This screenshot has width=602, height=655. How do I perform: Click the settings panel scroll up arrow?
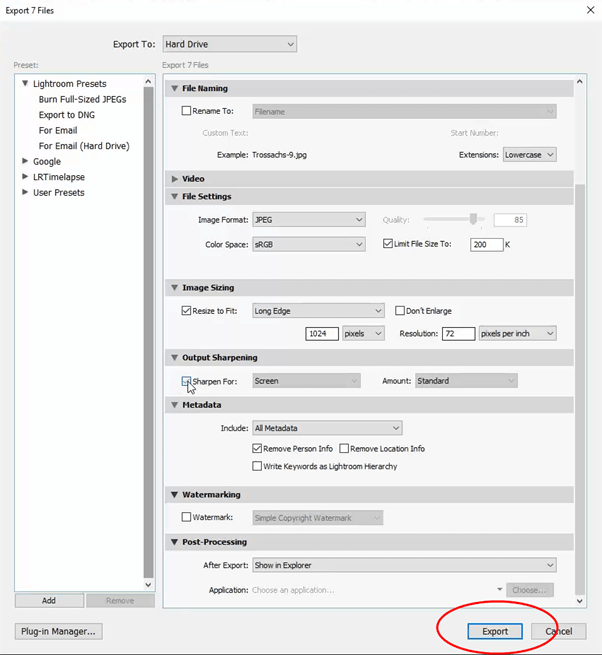tap(579, 81)
